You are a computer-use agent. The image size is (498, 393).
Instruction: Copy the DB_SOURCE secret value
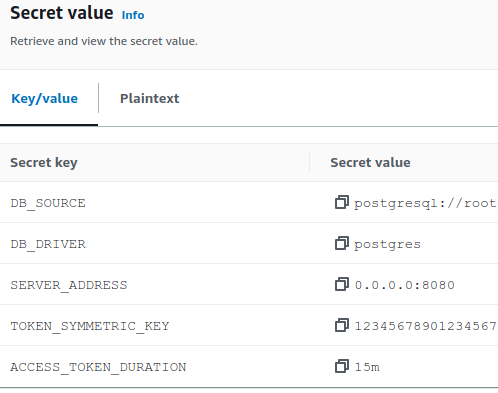click(x=342, y=202)
